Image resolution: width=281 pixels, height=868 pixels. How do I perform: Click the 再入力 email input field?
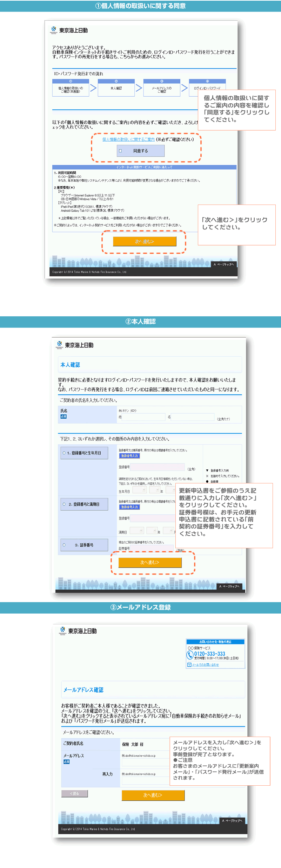pos(146,781)
